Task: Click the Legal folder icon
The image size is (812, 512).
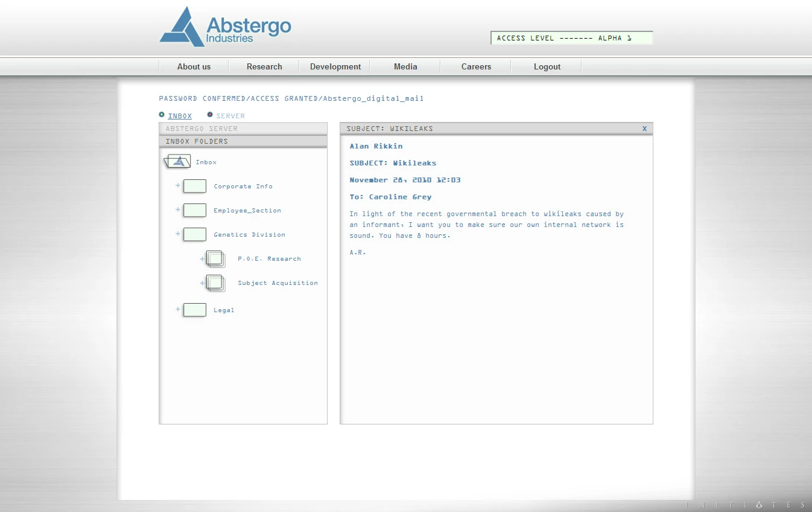Action: 195,310
